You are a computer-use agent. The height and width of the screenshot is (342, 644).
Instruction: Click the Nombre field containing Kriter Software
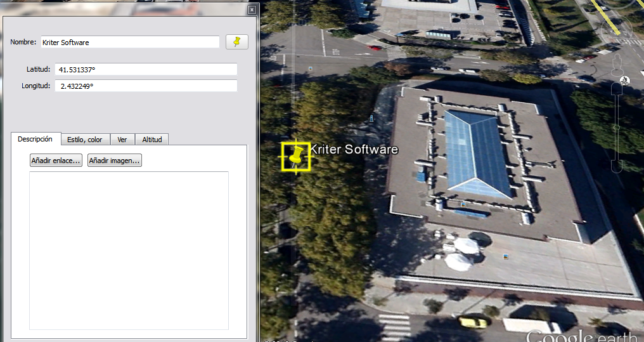[130, 42]
